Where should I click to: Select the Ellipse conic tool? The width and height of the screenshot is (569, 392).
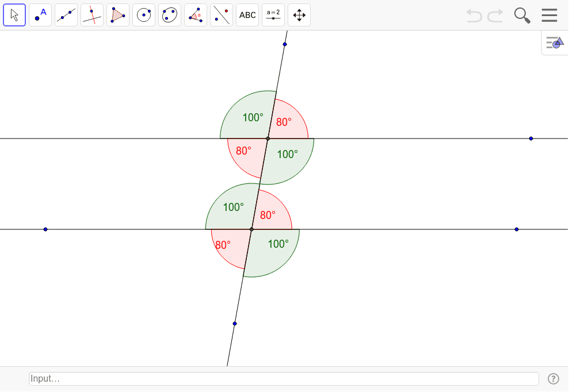[x=170, y=15]
